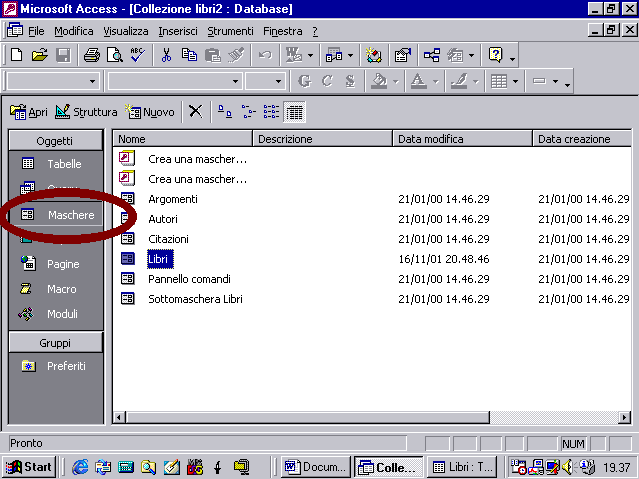Click the Nuovo button

(150, 111)
